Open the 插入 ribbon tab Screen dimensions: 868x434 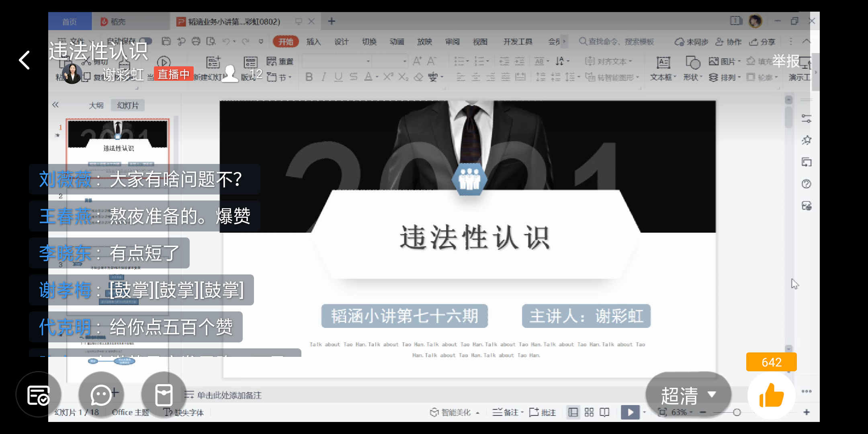313,42
